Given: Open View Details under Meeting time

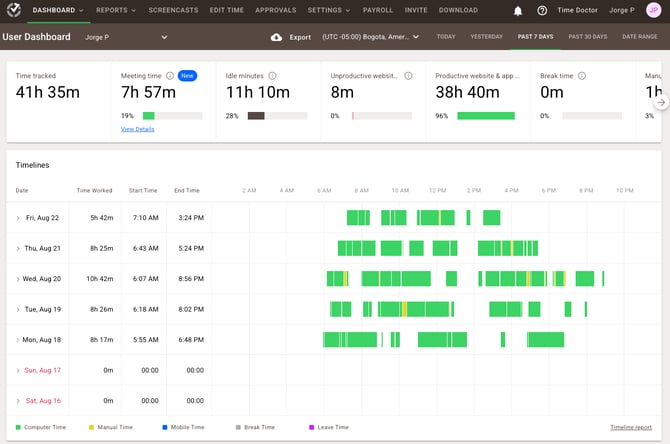Looking at the screenshot, I should [x=137, y=129].
